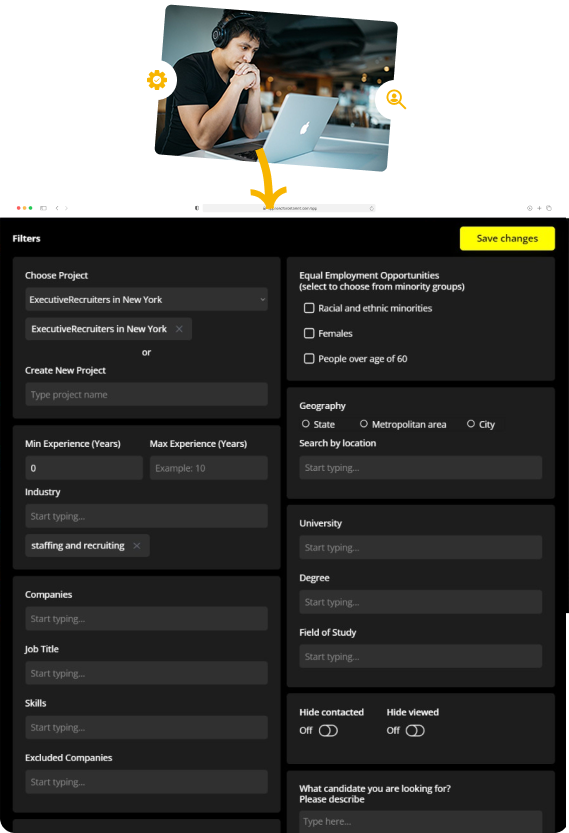
Task: Reload page via address bar icon
Action: (371, 208)
